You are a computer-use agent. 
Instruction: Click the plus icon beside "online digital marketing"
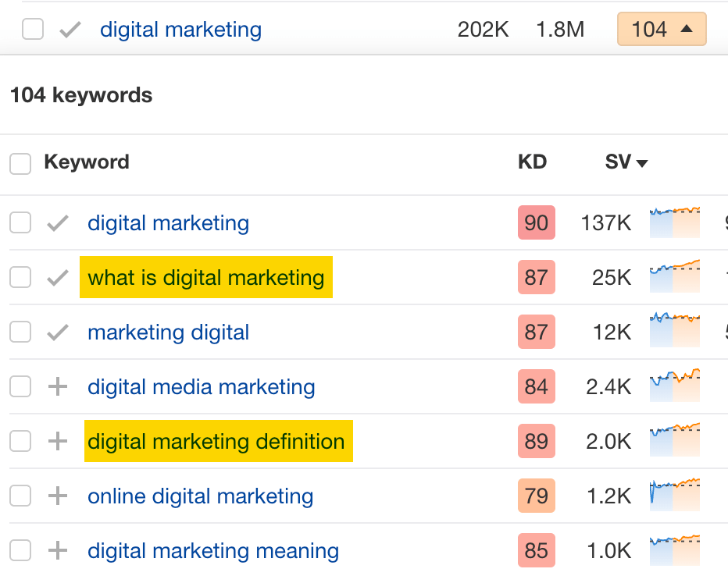coord(59,496)
